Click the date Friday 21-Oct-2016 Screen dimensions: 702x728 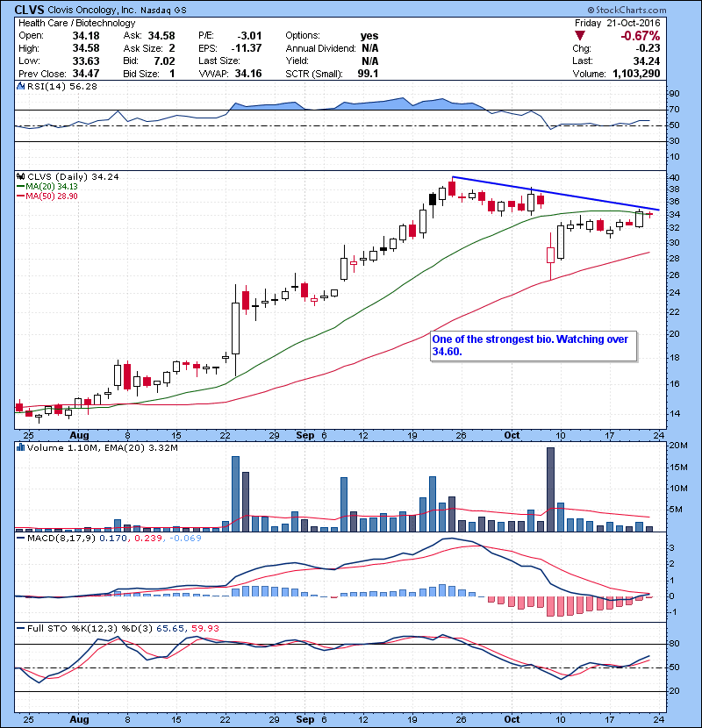click(618, 23)
